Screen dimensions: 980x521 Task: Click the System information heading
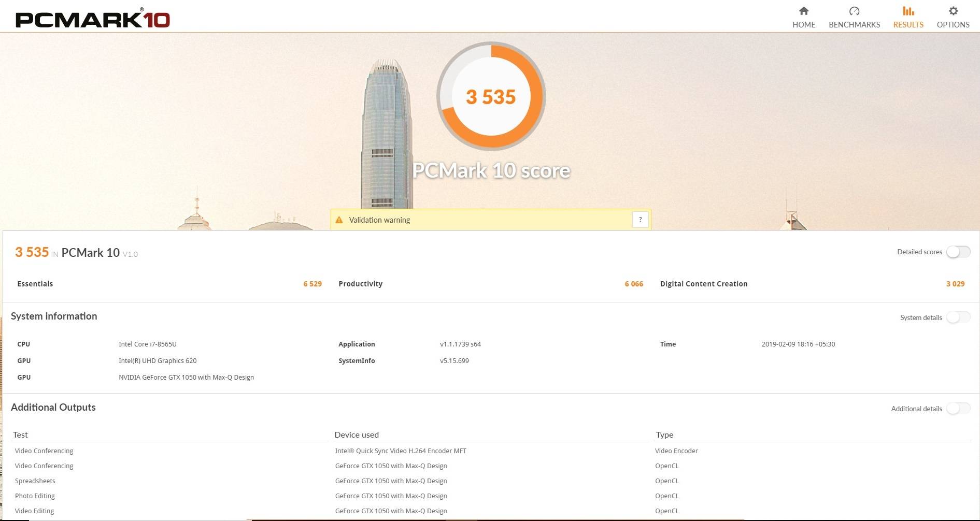(x=54, y=316)
